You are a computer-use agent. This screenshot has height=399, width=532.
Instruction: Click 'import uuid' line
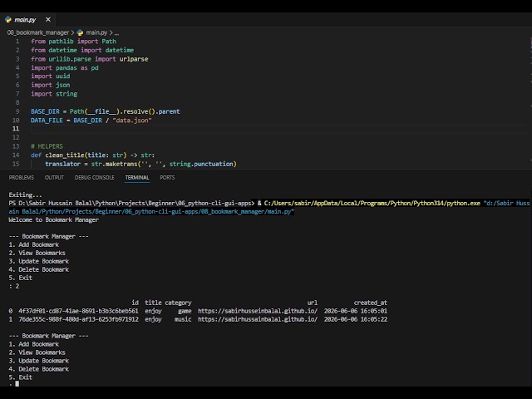pos(51,76)
